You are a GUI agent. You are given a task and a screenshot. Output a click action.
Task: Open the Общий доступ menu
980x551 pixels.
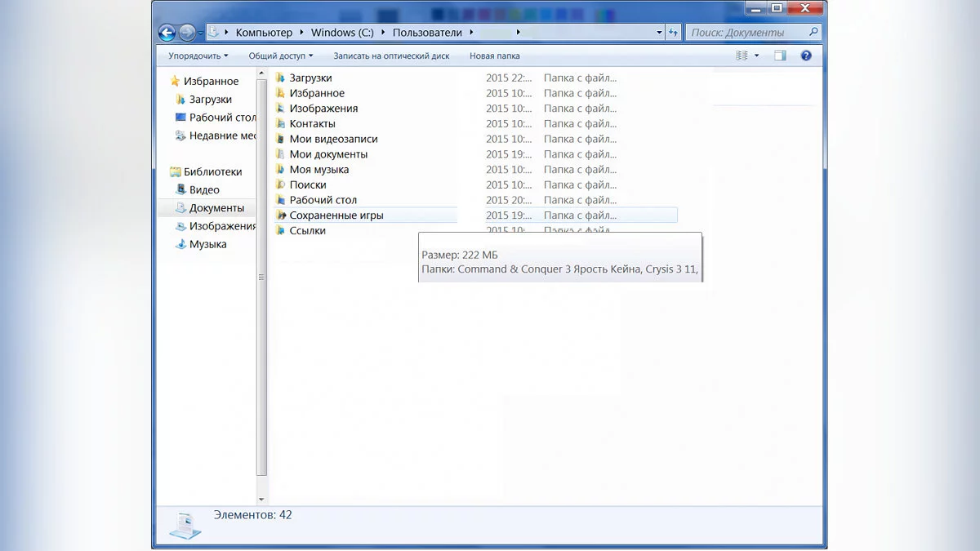pyautogui.click(x=281, y=56)
